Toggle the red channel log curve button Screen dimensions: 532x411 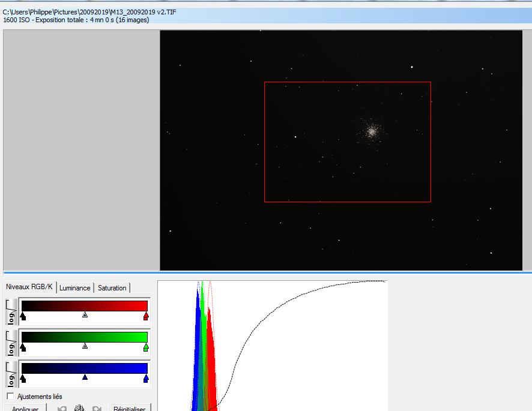pos(11,312)
